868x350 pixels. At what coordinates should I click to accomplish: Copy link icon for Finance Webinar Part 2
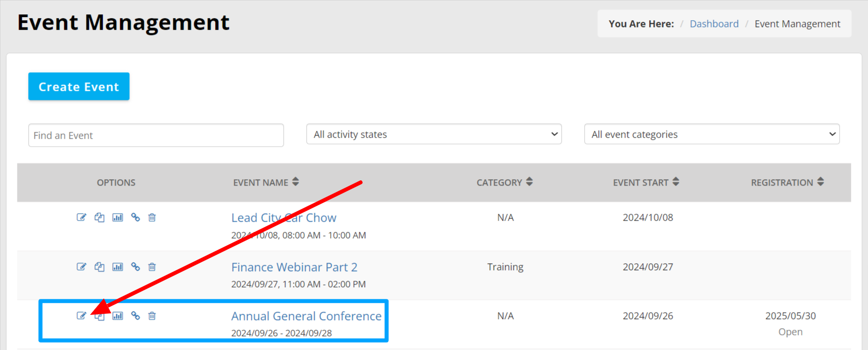coord(135,267)
